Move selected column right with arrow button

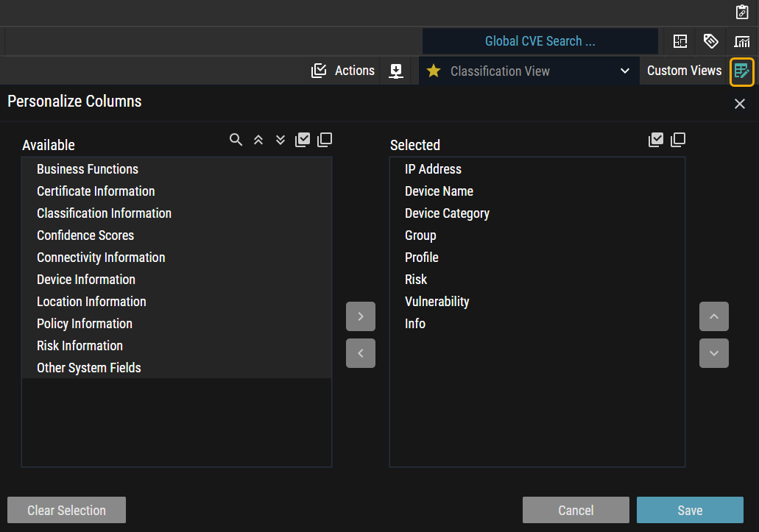coord(361,316)
